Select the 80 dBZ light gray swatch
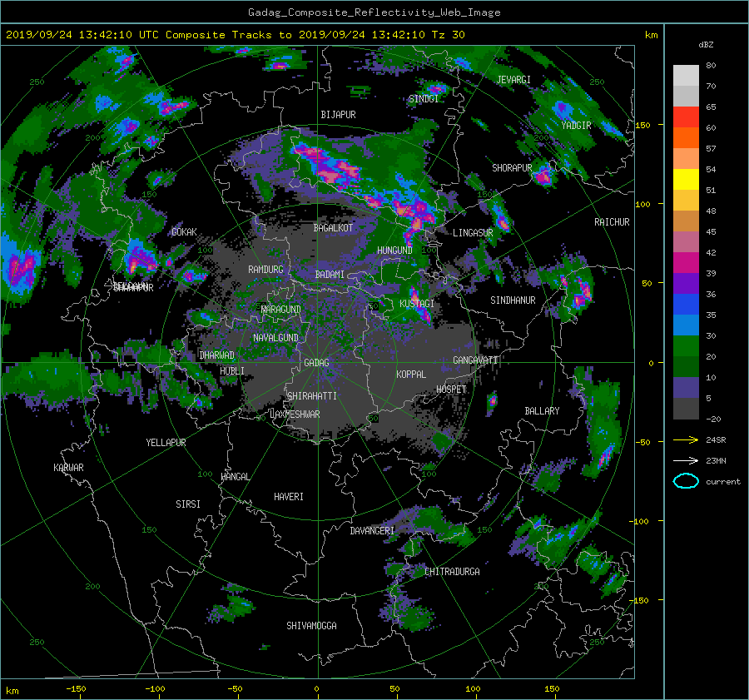The width and height of the screenshot is (749, 700). [686, 75]
